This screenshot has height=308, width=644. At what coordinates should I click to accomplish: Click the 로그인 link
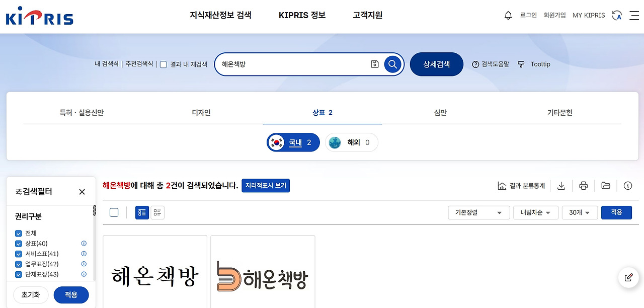(528, 16)
